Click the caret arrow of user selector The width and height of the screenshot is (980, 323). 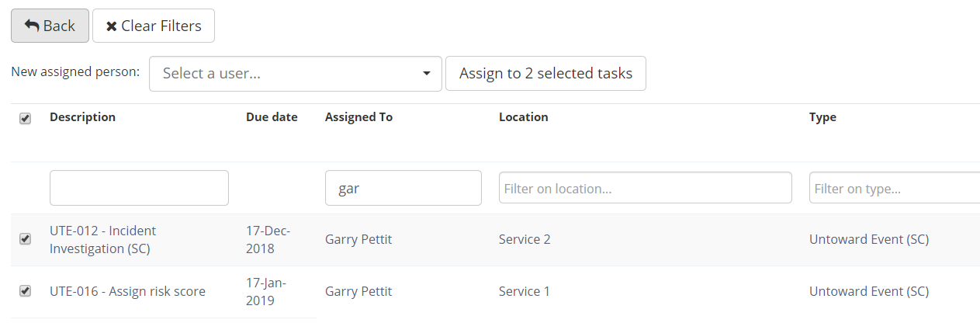click(x=426, y=74)
